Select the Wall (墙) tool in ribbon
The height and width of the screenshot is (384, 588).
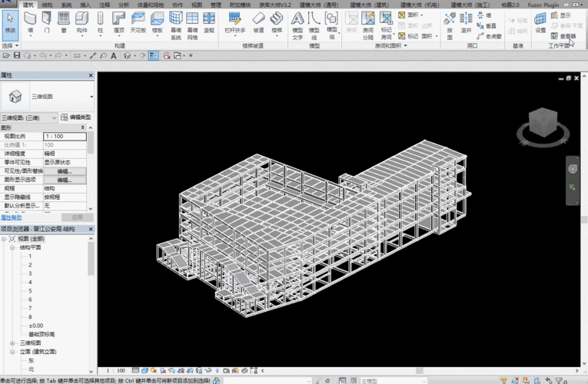point(30,23)
